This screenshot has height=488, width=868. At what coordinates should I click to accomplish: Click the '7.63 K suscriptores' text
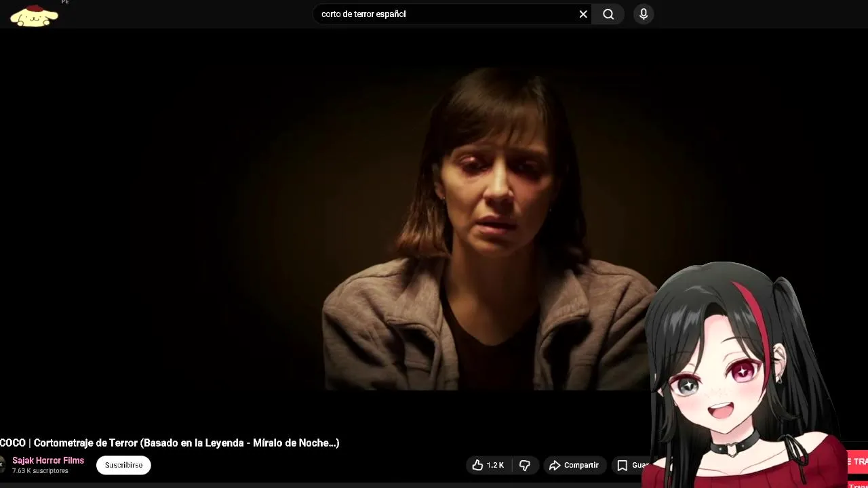40,470
